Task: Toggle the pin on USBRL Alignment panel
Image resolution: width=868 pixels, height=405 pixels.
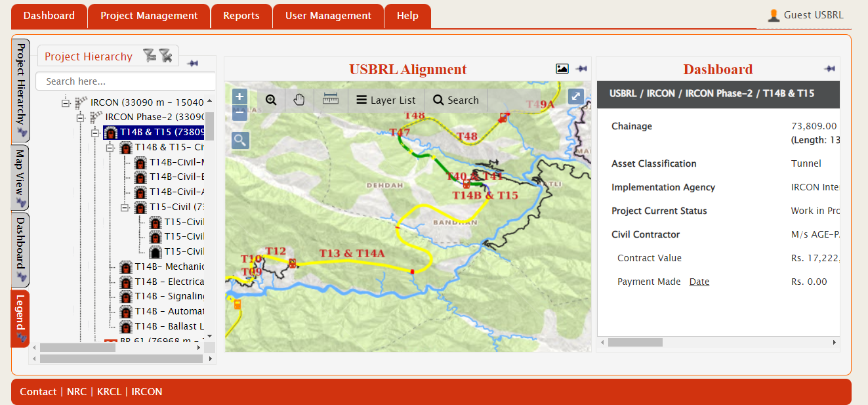Action: 581,69
